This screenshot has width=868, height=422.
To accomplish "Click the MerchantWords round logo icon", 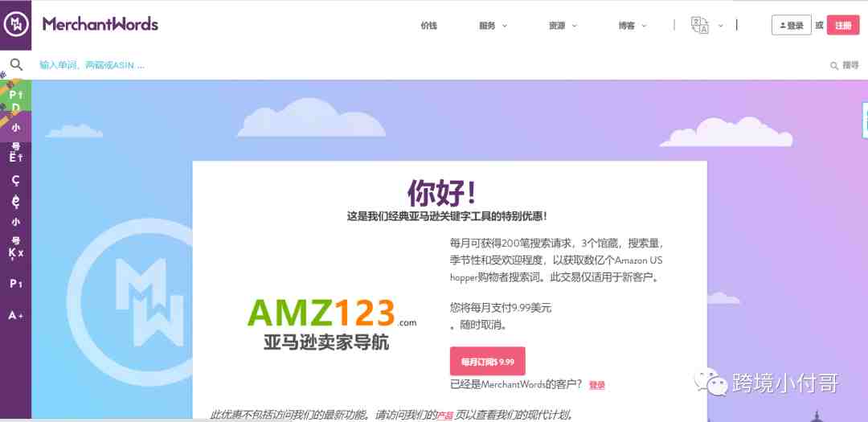I will pyautogui.click(x=15, y=25).
